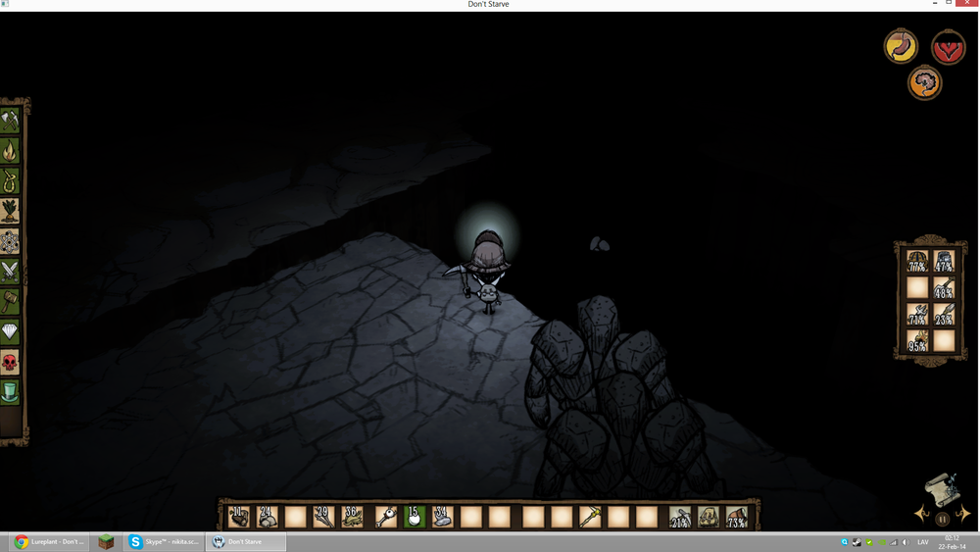This screenshot has height=552, width=980.
Task: Click the empty backpack slot beside the shovel
Action: coord(917,287)
